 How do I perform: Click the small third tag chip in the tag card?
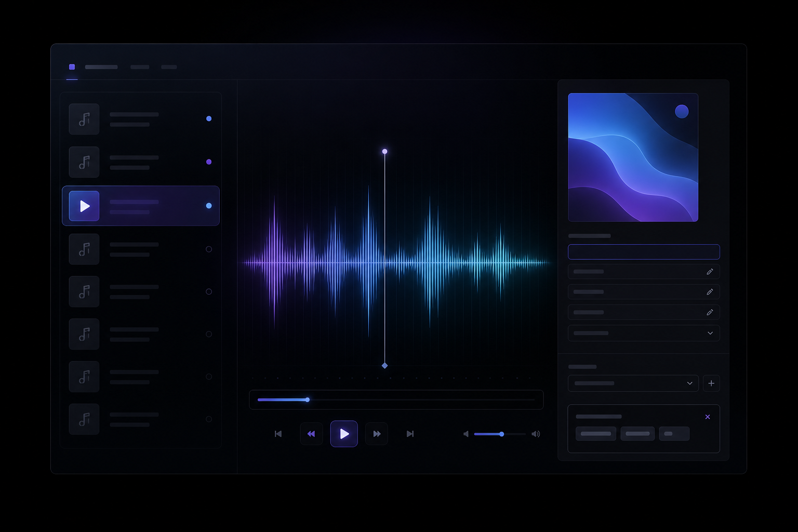tap(674, 434)
